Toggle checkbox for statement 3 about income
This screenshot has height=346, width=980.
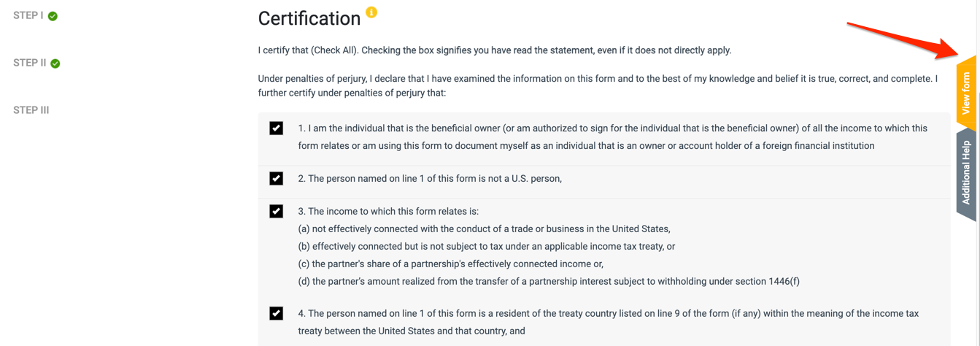pos(277,212)
